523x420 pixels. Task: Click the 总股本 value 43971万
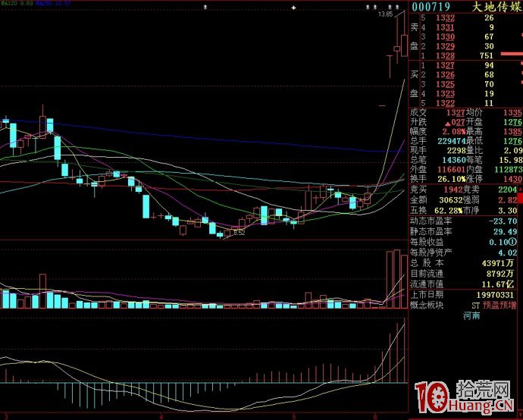tap(498, 263)
